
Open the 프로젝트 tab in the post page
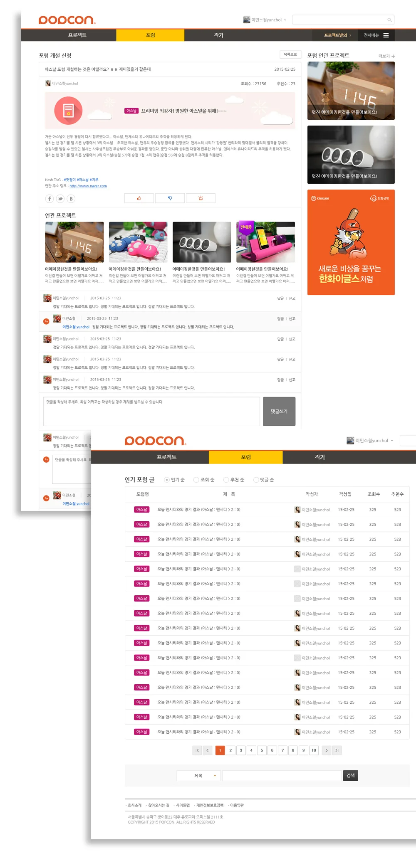pos(77,35)
